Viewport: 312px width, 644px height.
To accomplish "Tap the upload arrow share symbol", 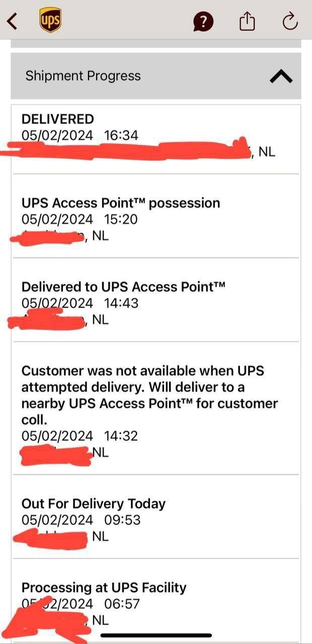I will (246, 21).
